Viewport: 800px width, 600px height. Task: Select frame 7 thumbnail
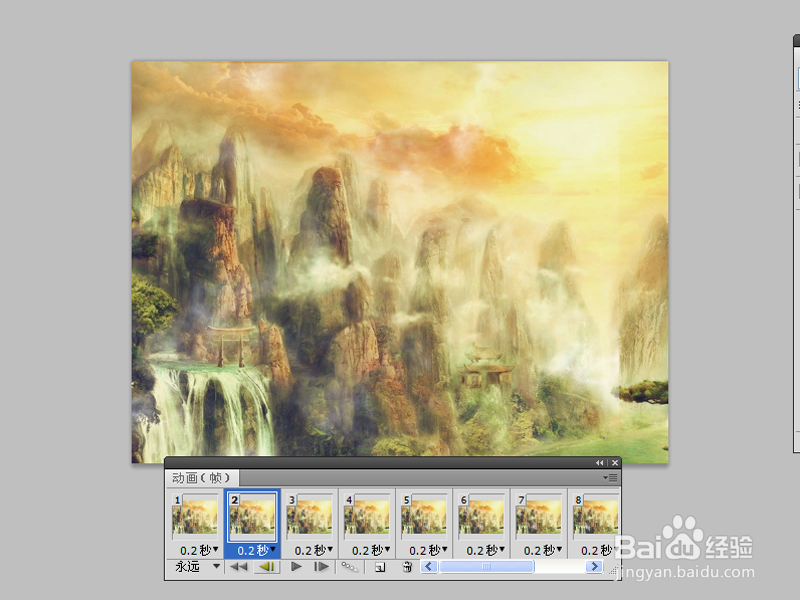pyautogui.click(x=538, y=517)
